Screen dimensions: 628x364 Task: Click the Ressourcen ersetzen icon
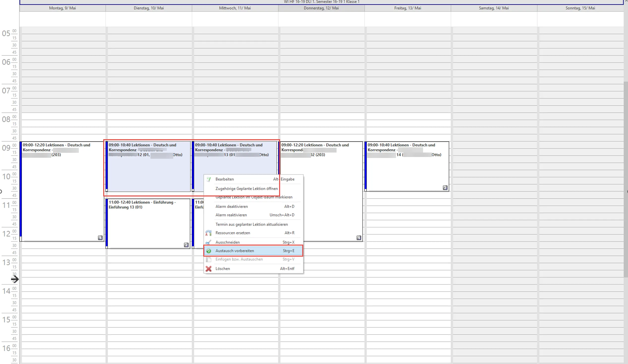208,233
